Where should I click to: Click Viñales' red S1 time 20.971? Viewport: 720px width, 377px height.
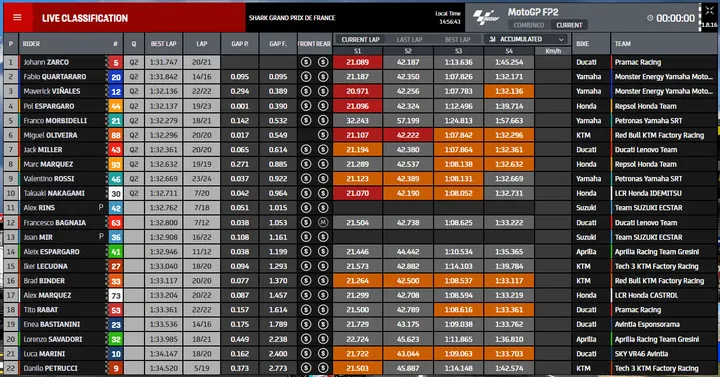coord(357,91)
